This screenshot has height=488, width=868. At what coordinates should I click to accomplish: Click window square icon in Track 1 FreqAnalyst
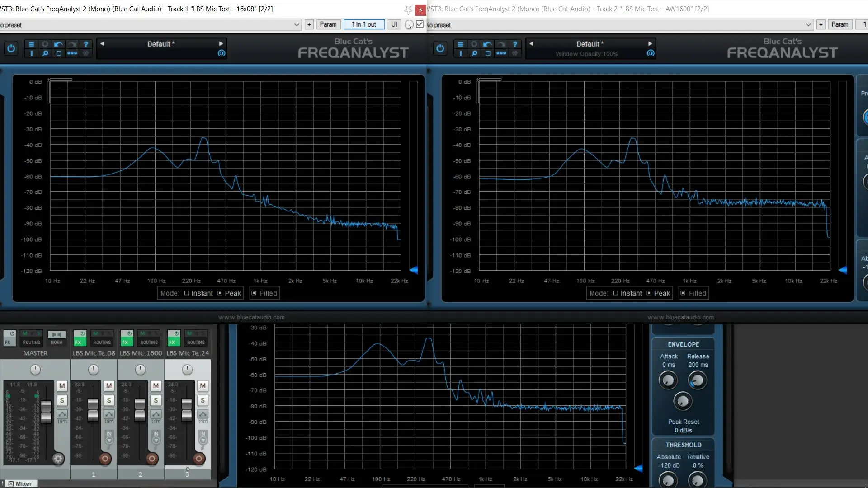(58, 53)
